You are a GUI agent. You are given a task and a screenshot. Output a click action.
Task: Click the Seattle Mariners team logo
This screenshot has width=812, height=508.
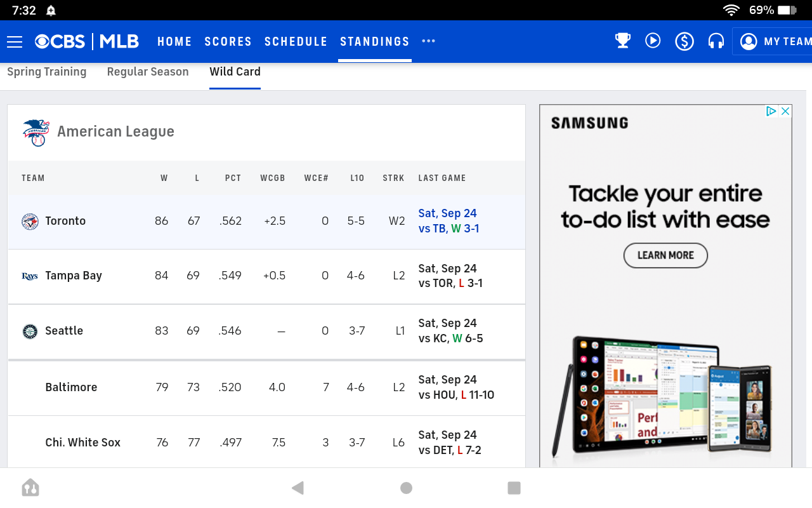tap(29, 331)
